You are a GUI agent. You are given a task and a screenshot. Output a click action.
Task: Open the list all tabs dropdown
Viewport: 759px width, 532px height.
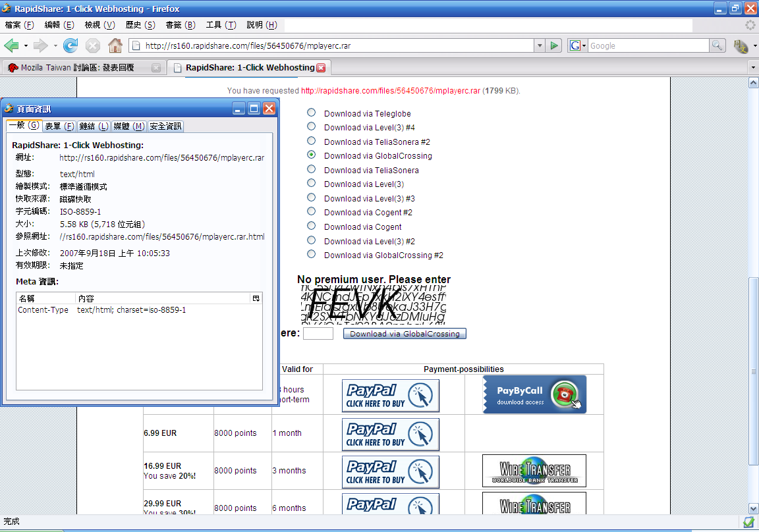point(752,68)
